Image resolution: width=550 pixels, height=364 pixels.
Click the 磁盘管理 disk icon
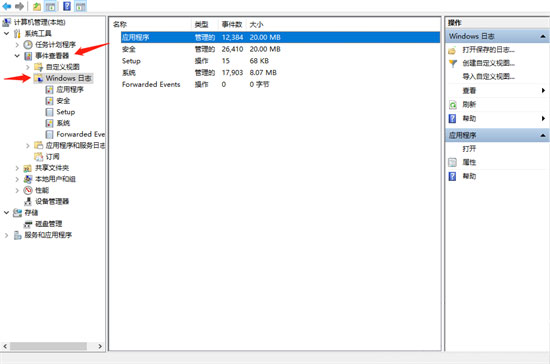[28, 224]
